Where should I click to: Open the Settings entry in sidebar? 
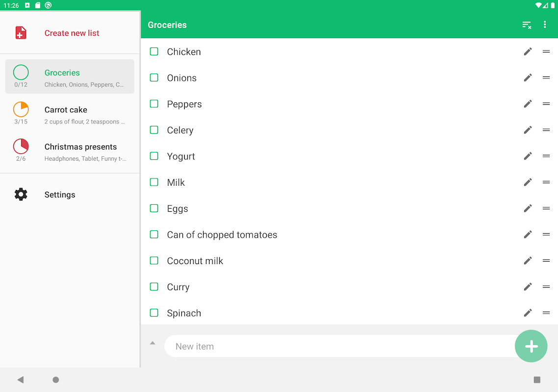70,195
